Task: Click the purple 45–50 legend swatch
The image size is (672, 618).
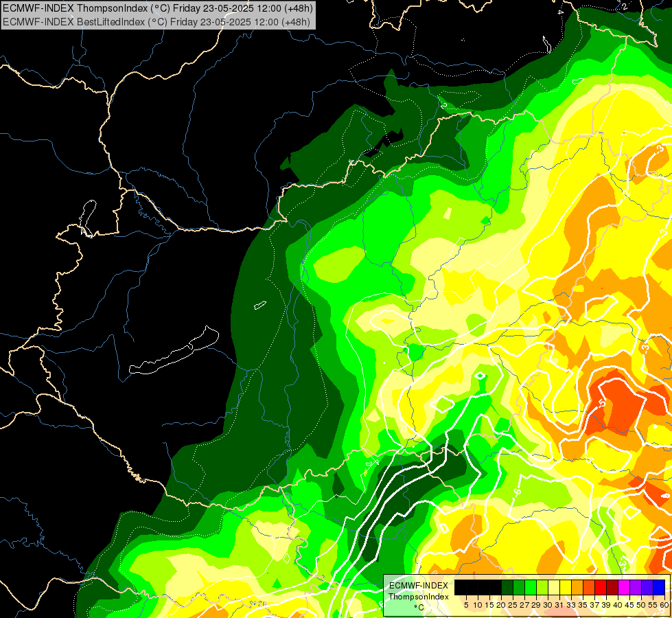Action: 636,587
